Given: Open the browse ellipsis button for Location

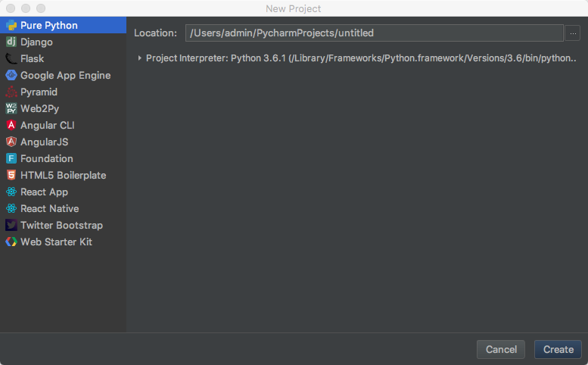Looking at the screenshot, I should [573, 33].
